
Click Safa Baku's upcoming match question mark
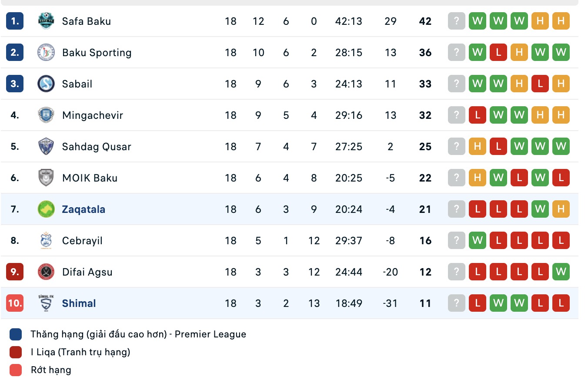click(x=457, y=21)
